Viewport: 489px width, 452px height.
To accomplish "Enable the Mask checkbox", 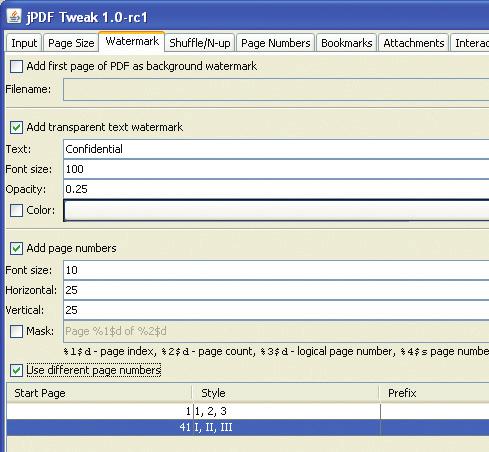I will pos(16,332).
